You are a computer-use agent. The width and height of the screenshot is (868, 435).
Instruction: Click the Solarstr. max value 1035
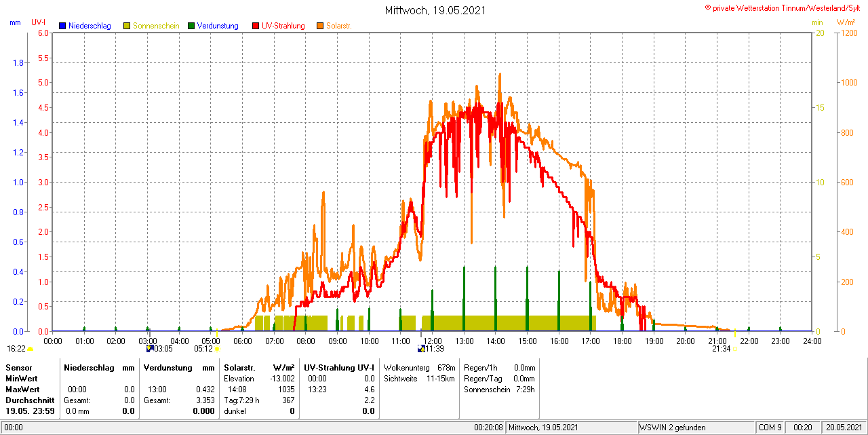point(286,390)
